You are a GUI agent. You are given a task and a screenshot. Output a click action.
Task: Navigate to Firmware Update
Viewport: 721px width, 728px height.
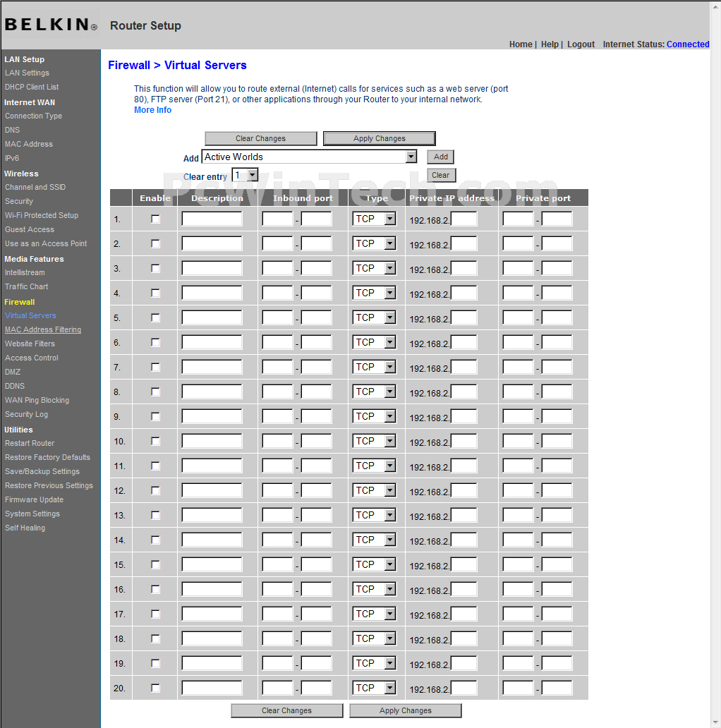coord(34,499)
